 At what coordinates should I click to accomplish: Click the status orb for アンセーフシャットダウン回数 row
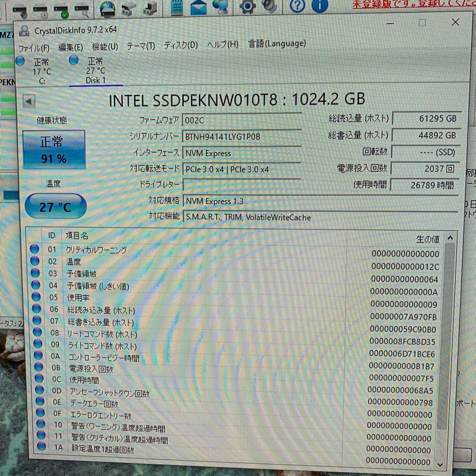point(40,390)
